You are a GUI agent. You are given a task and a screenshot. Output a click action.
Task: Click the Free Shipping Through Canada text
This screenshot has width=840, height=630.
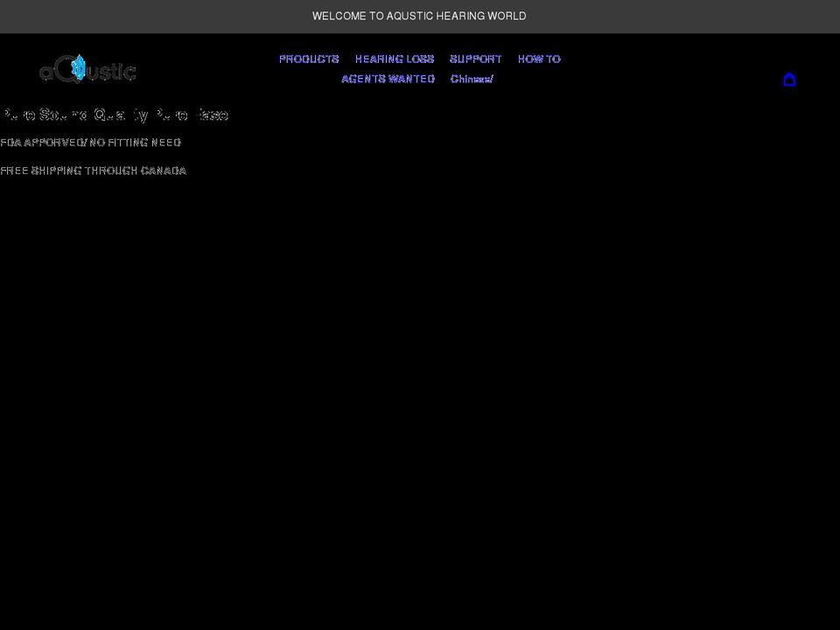[x=94, y=171]
